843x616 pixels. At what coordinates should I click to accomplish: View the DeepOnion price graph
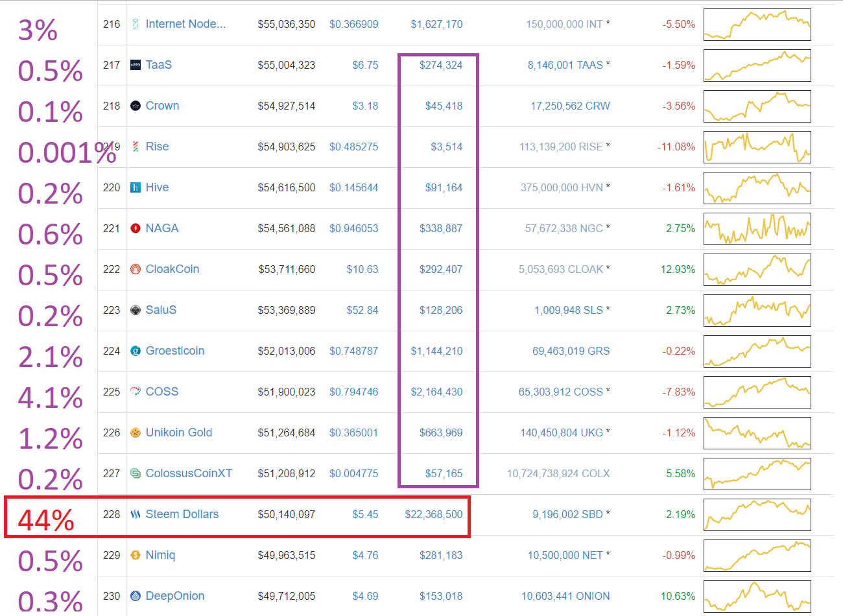click(x=757, y=597)
